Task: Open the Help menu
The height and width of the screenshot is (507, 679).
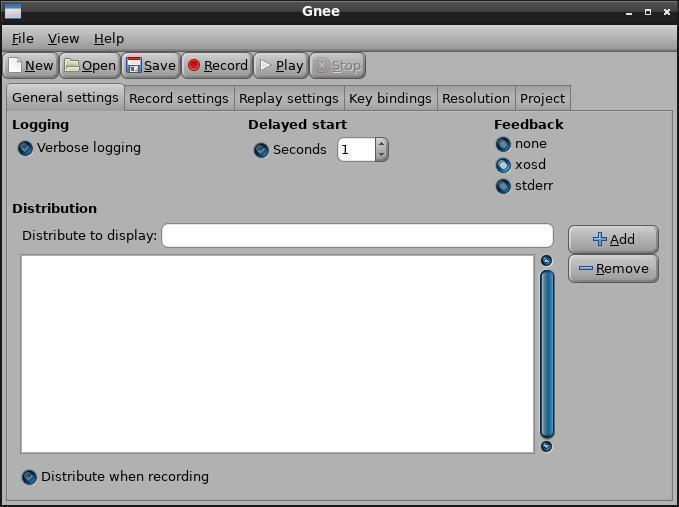Action: [109, 39]
